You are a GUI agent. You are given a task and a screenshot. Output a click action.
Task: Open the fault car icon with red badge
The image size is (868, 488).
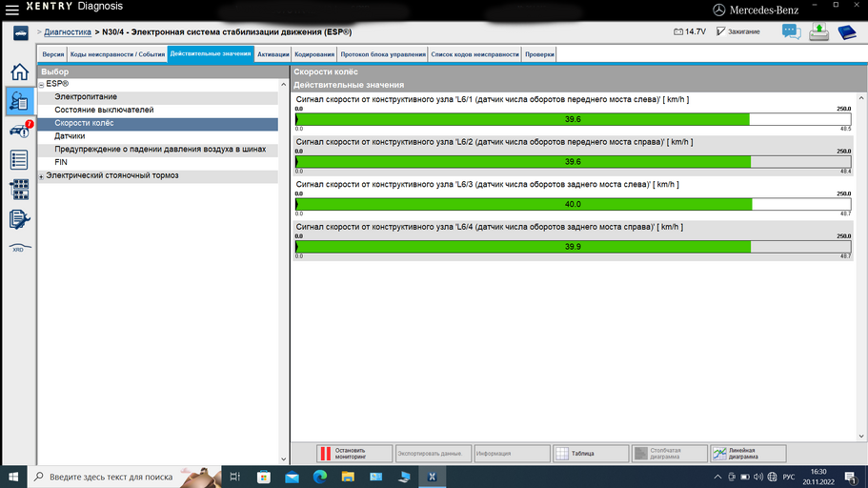[x=19, y=131]
